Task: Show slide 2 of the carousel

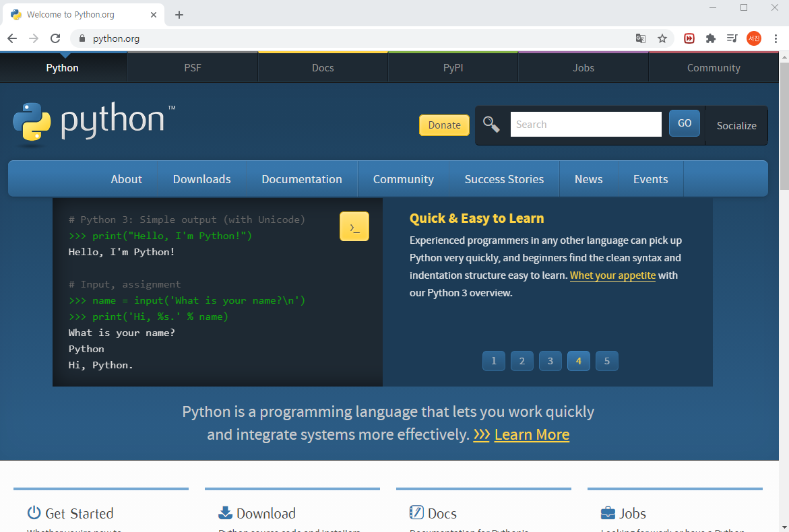Action: [522, 361]
